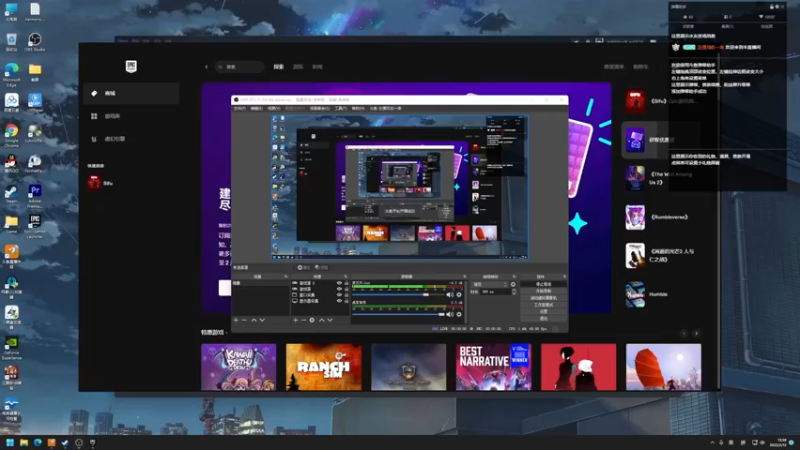Remove the selected OBS source
This screenshot has width=800, height=450.
click(x=304, y=320)
